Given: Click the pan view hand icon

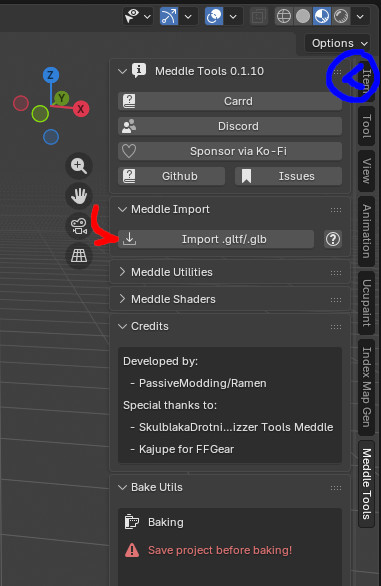Looking at the screenshot, I should [79, 195].
